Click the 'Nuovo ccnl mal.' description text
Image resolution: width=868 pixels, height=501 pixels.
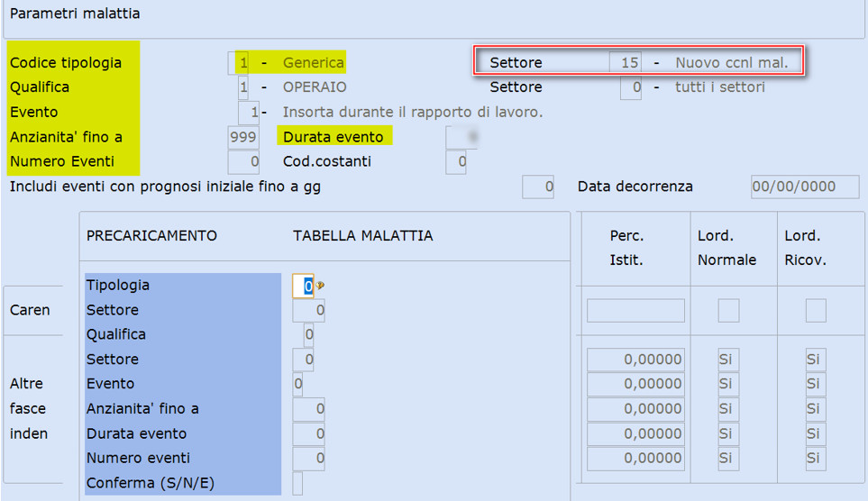[731, 62]
